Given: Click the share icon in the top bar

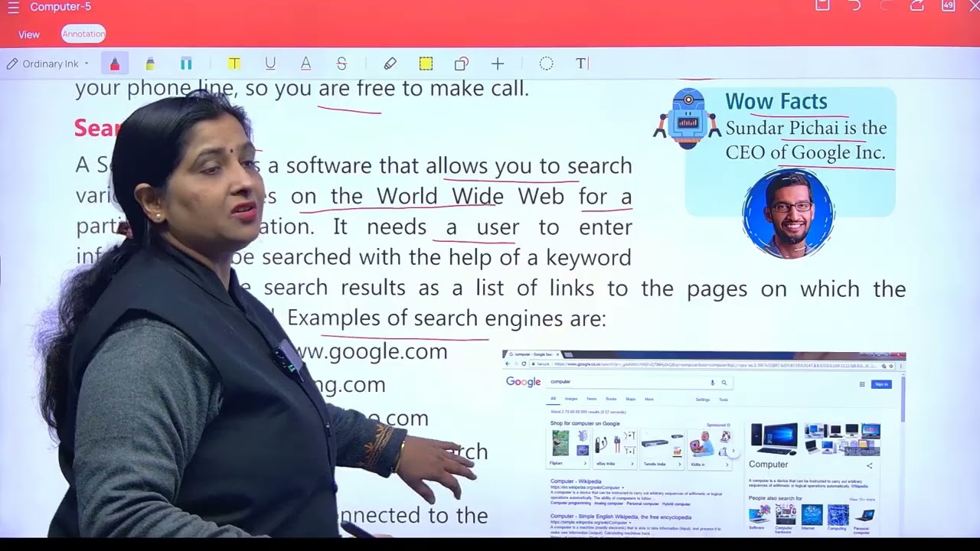Looking at the screenshot, I should [x=917, y=6].
